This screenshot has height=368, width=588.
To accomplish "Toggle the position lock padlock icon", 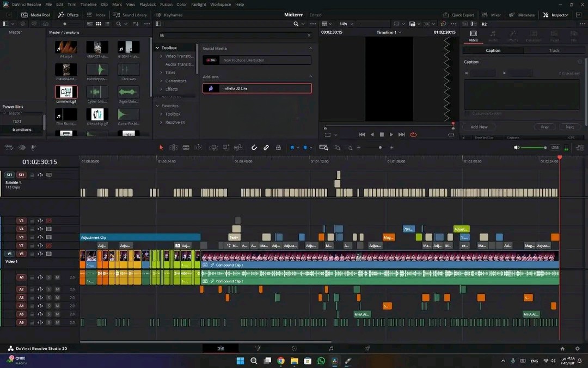I will [278, 147].
